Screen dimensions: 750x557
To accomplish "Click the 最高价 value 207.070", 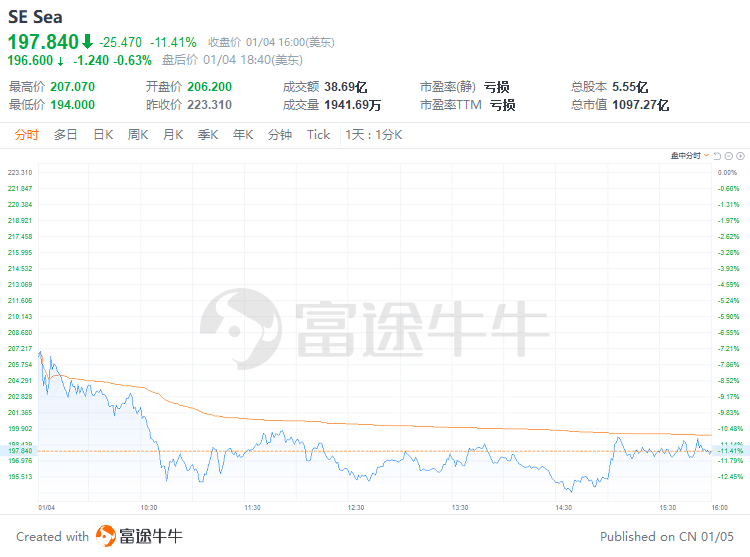I will pos(73,87).
